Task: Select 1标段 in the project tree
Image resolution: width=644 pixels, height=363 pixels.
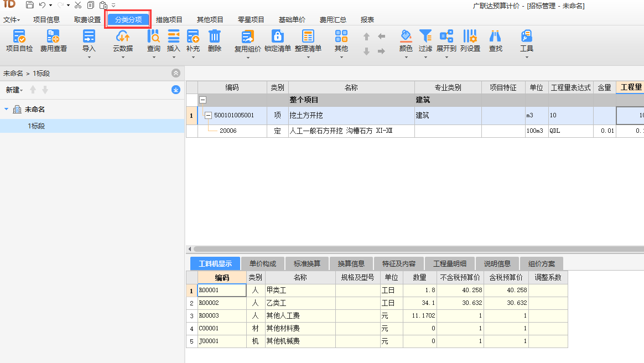Action: click(37, 126)
